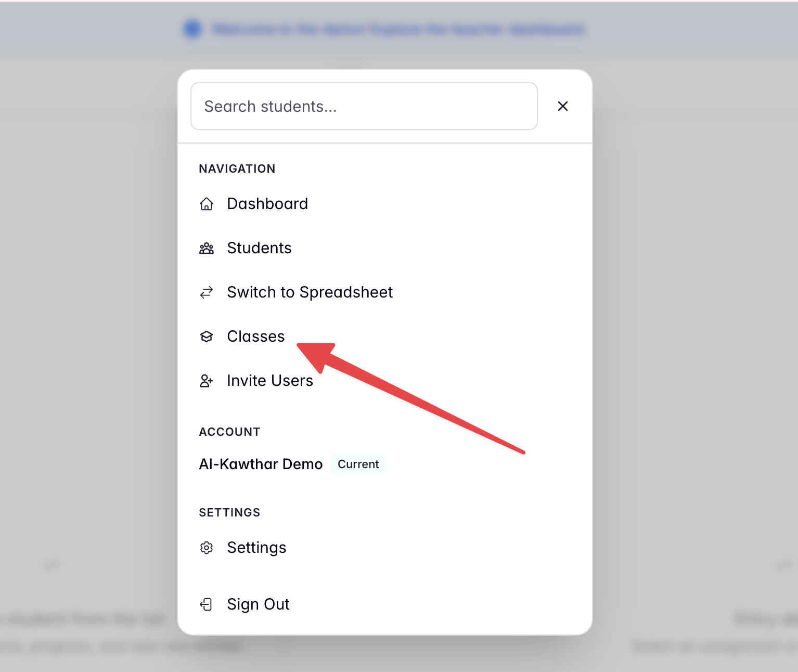Viewport: 798px width, 672px height.
Task: Open the Dashboard from the navigation menu
Action: click(267, 204)
